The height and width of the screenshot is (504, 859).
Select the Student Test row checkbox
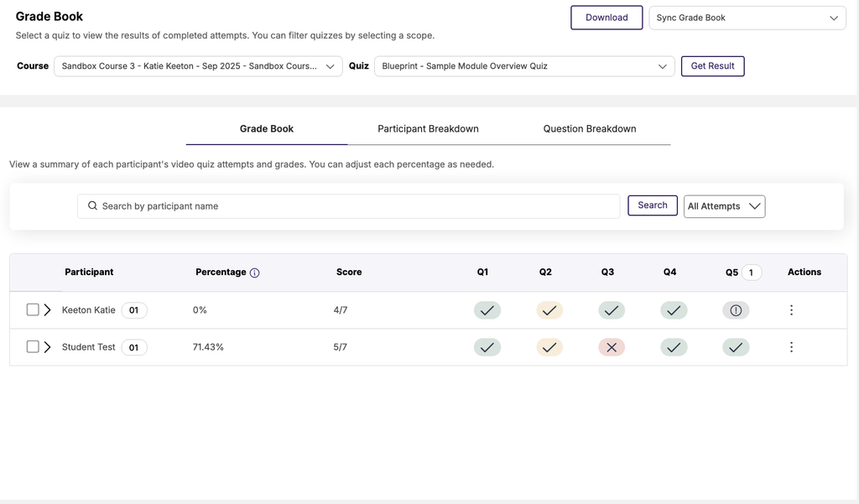coord(33,347)
